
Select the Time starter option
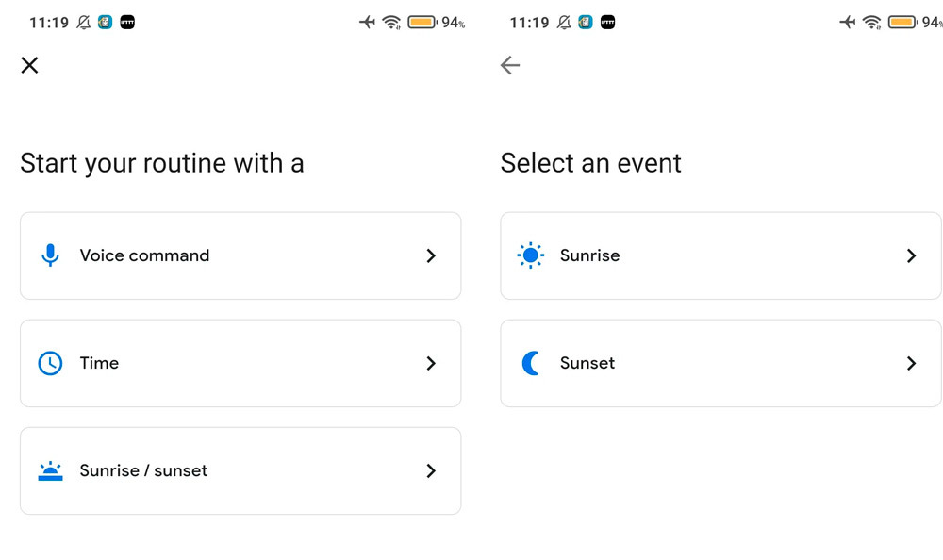99,363
